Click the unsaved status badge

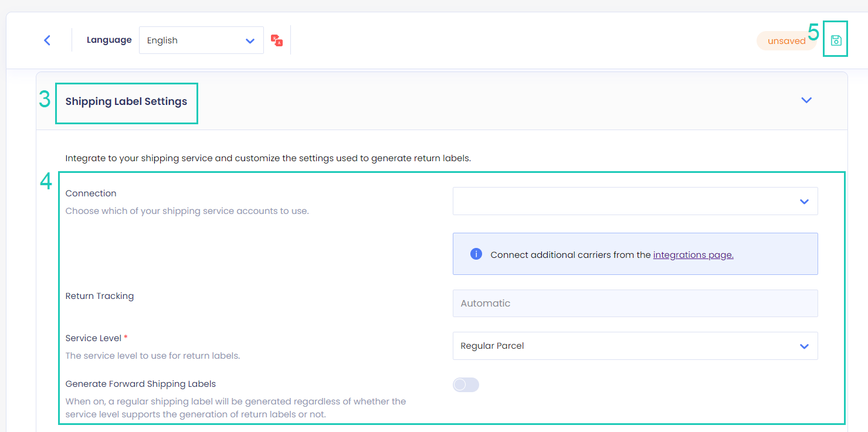point(787,40)
